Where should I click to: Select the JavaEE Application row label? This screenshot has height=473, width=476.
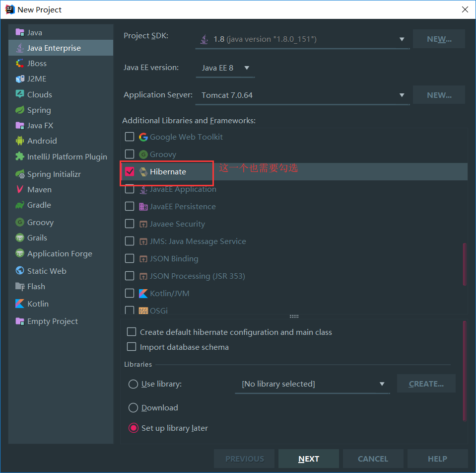coord(183,190)
